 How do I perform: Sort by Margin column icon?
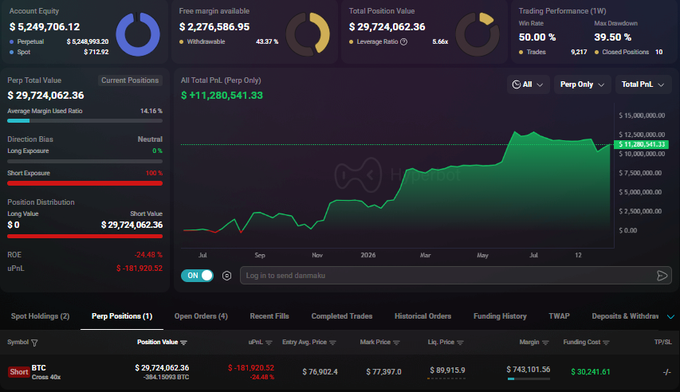click(546, 343)
